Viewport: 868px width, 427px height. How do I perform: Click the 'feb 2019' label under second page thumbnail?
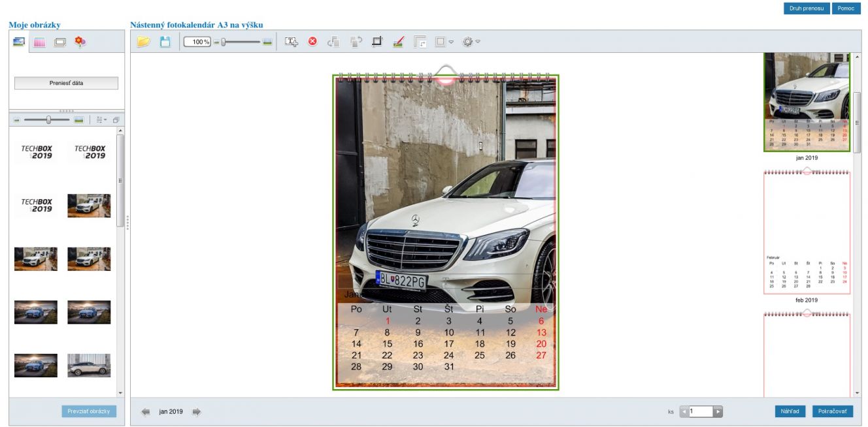point(807,300)
